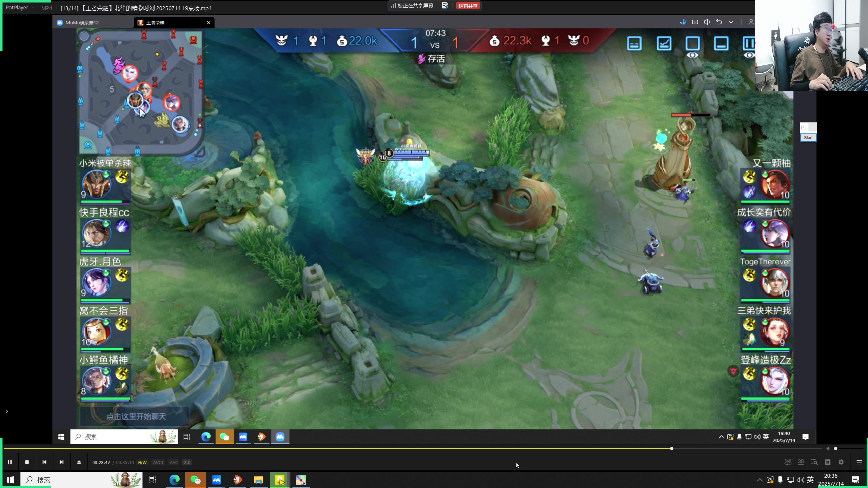Screen dimensions: 868x488
Task: Open the MuMu user account icon
Action: (x=751, y=22)
